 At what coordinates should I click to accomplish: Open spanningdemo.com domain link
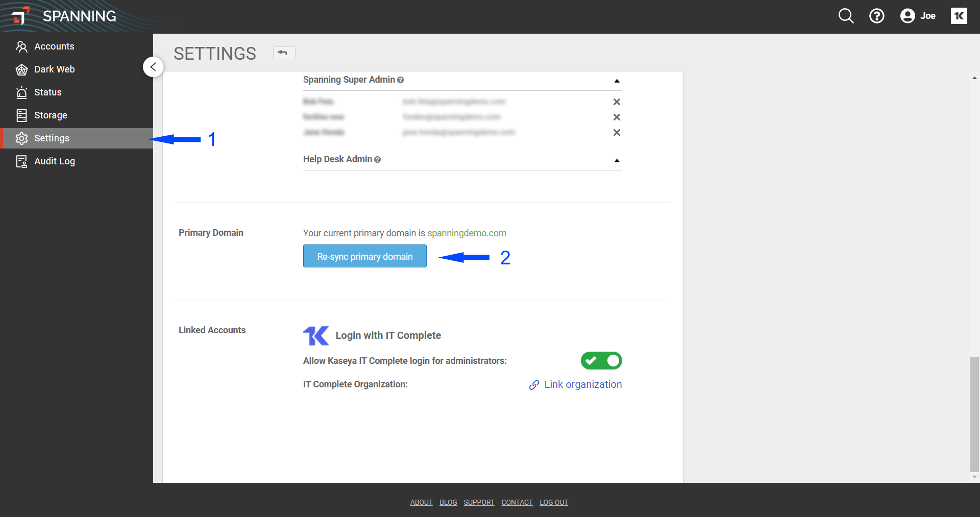467,233
